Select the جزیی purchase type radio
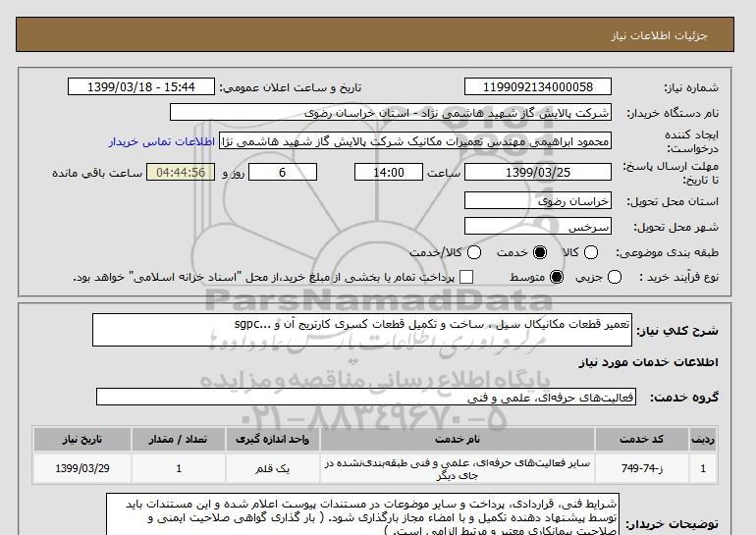 [615, 277]
